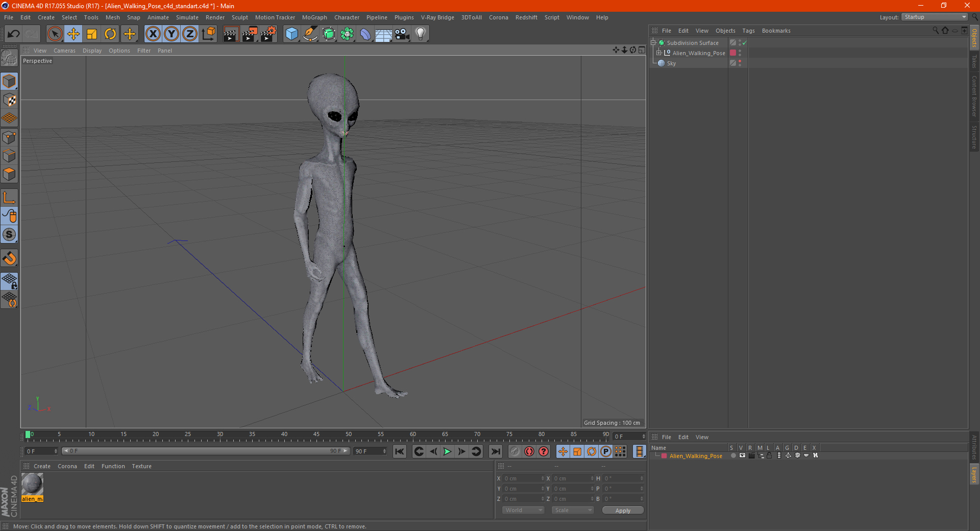Toggle Sky object visibility dots
This screenshot has height=531, width=980.
[x=740, y=63]
